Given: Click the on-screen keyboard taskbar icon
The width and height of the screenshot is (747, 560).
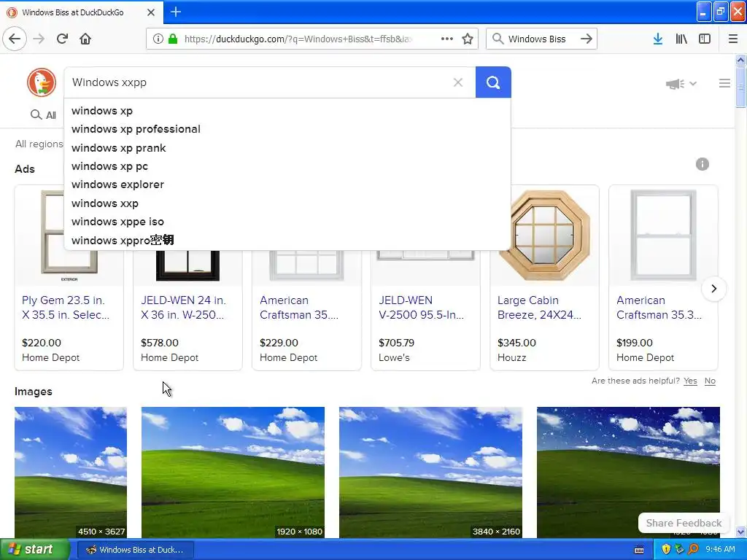Looking at the screenshot, I should pyautogui.click(x=639, y=550).
